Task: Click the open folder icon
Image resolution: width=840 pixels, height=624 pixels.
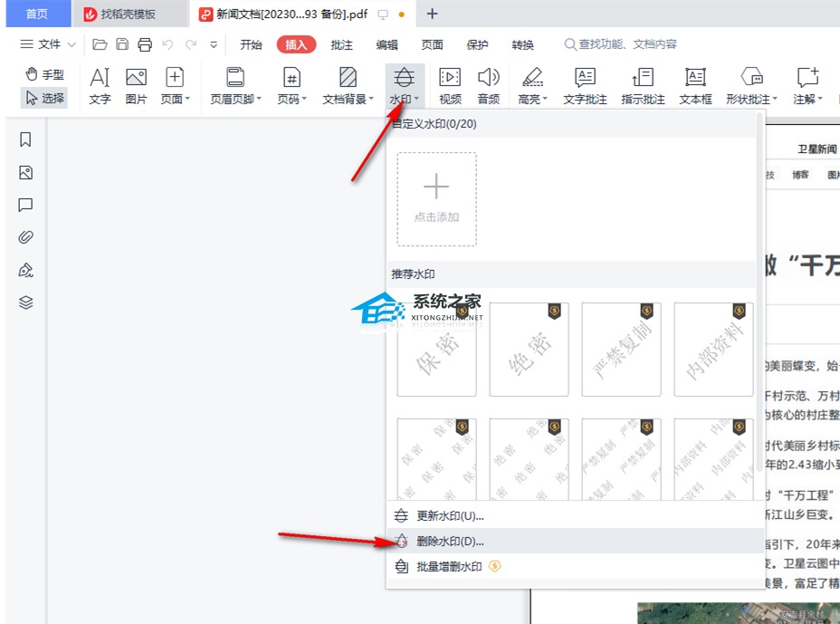Action: 100,44
